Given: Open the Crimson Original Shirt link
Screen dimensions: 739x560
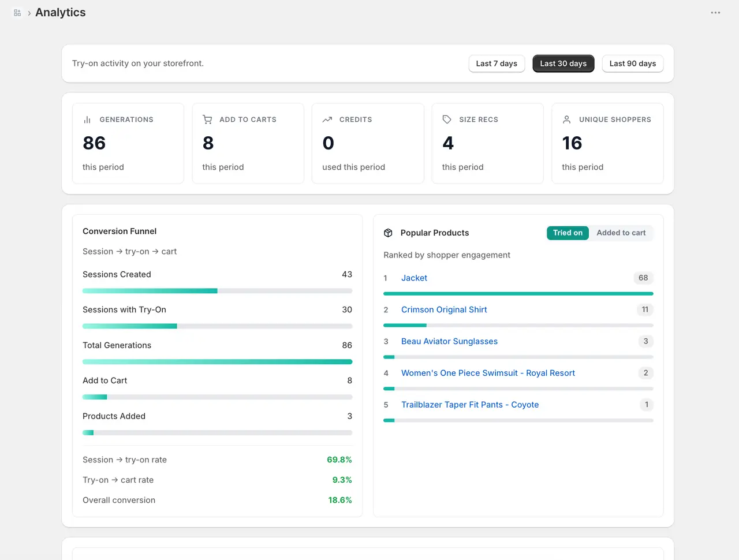Looking at the screenshot, I should [444, 309].
